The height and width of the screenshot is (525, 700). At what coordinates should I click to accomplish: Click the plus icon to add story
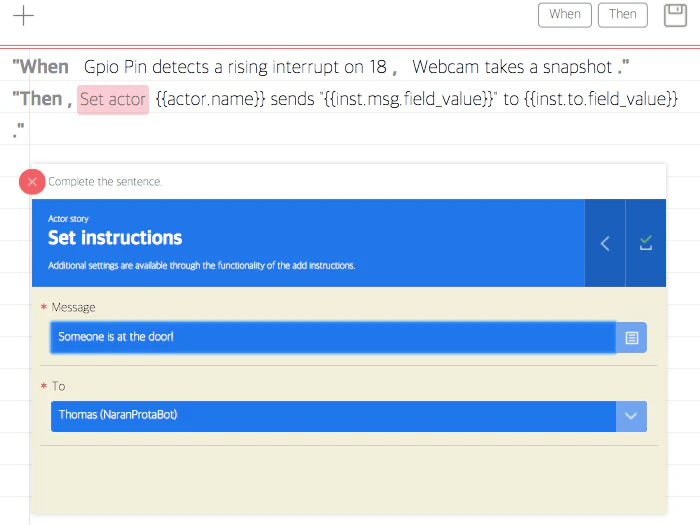23,17
